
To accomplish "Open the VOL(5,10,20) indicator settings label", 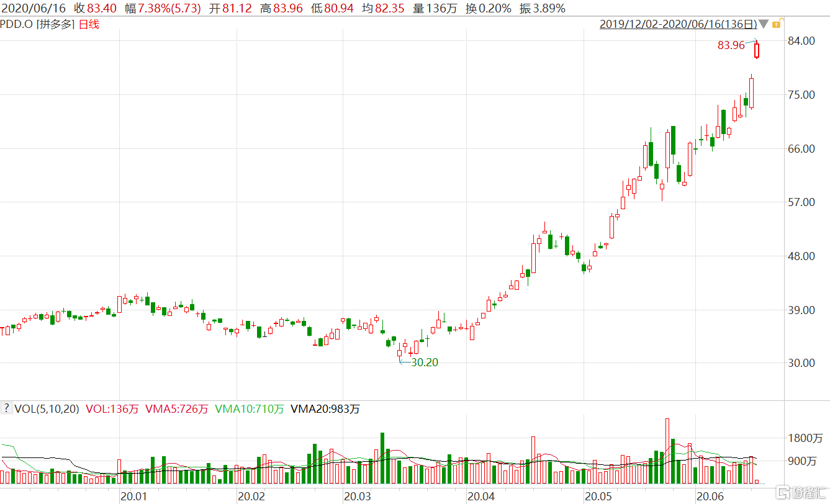I will click(x=47, y=408).
